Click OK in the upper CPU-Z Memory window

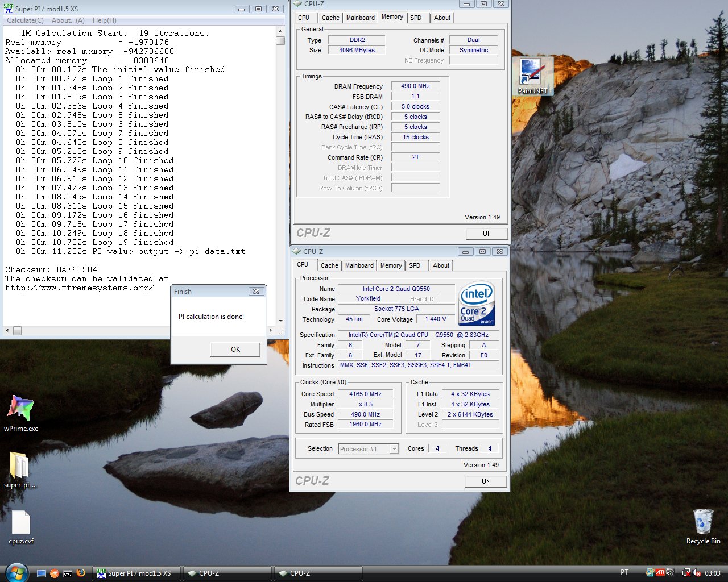click(x=487, y=233)
